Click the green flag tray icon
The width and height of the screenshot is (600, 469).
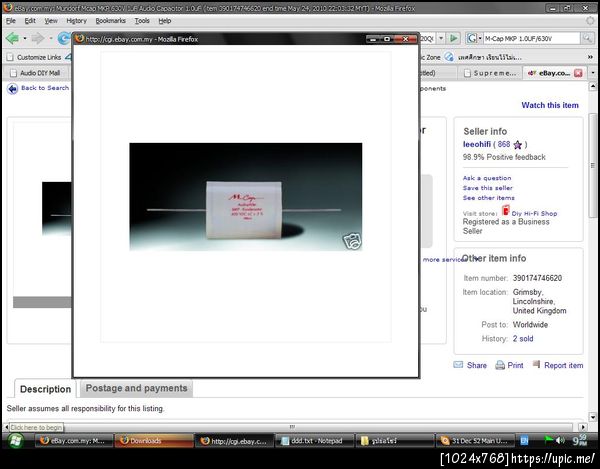[x=548, y=440]
